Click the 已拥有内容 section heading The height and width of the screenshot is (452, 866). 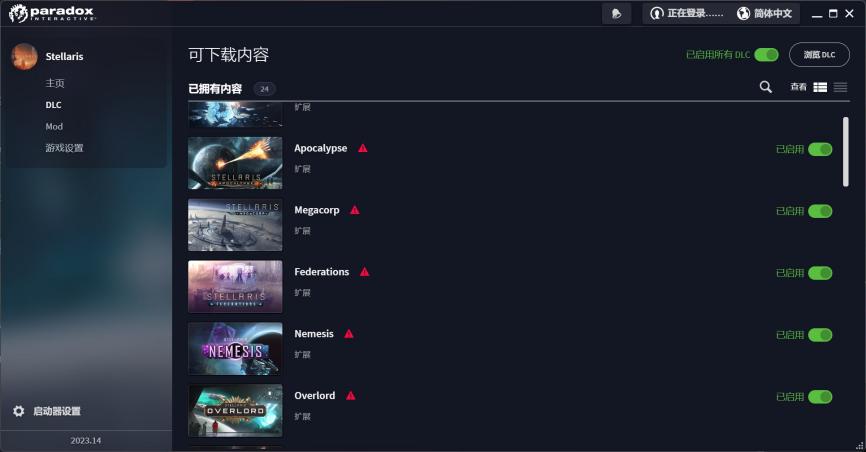[215, 88]
